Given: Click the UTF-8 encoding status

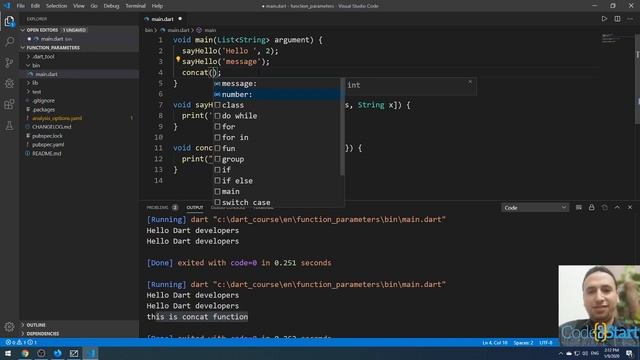Looking at the screenshot, I should (x=546, y=343).
